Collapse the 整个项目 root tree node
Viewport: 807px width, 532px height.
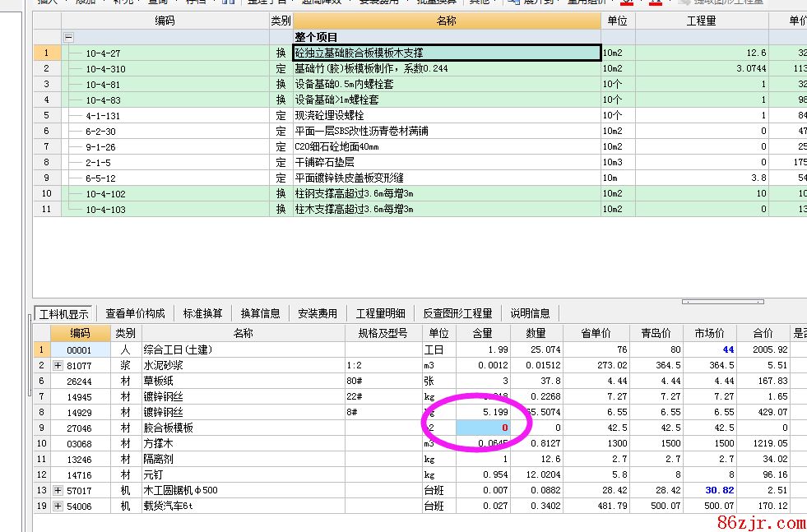68,37
